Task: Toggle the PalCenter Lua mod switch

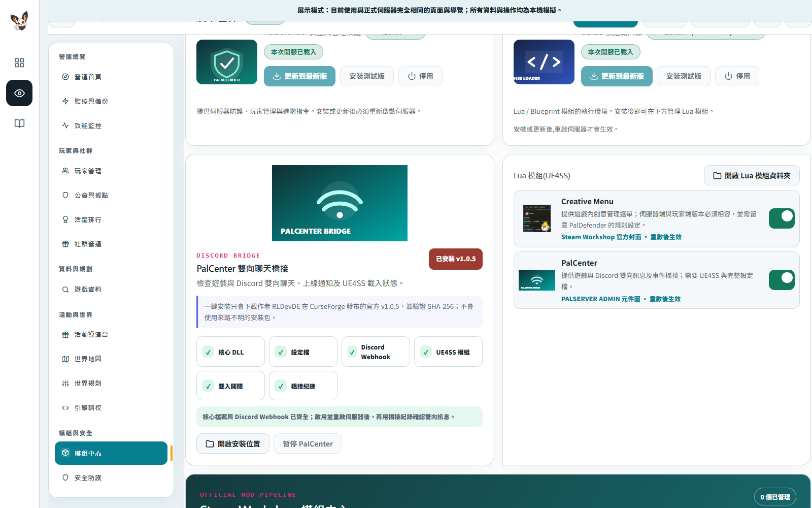Action: [x=782, y=280]
